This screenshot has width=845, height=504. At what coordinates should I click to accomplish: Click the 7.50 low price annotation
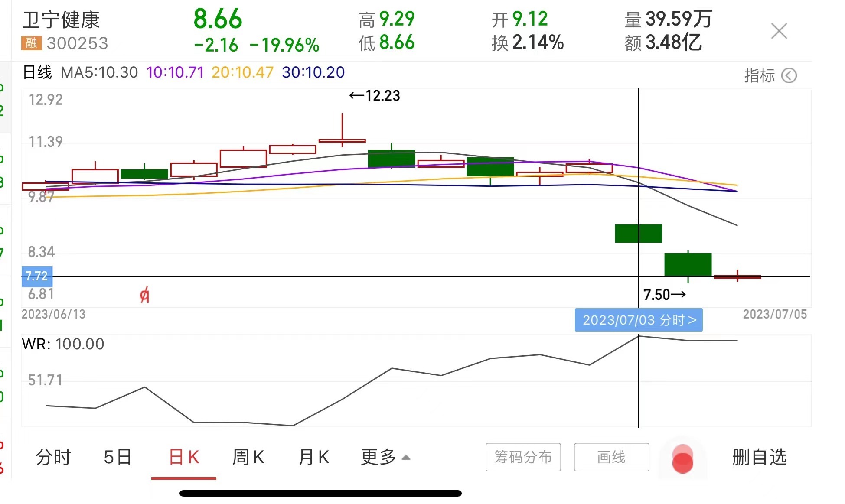coord(665,295)
